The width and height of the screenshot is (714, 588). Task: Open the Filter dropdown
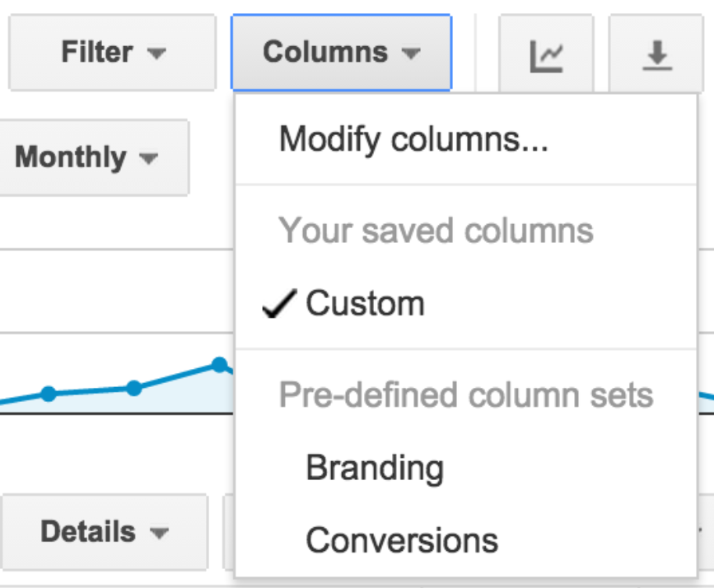pos(112,53)
